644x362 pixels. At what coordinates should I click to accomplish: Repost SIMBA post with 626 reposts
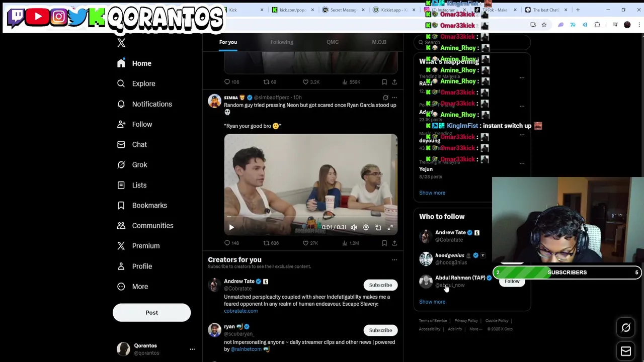pos(271,243)
